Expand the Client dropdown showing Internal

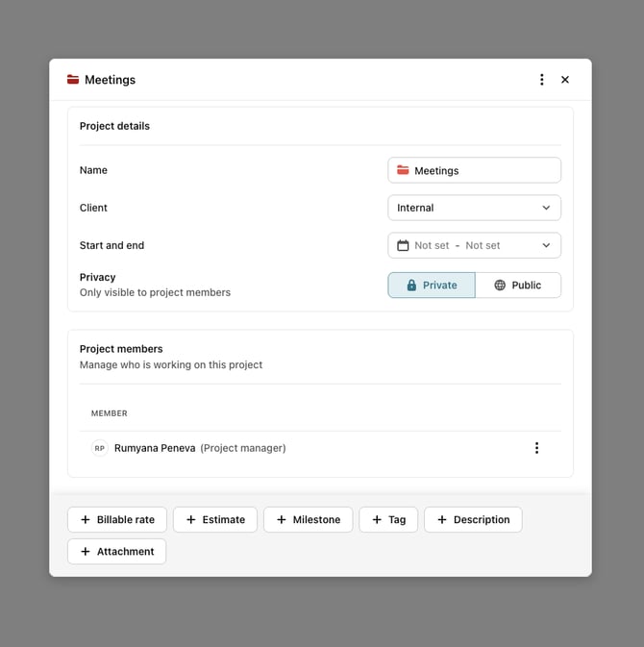473,208
